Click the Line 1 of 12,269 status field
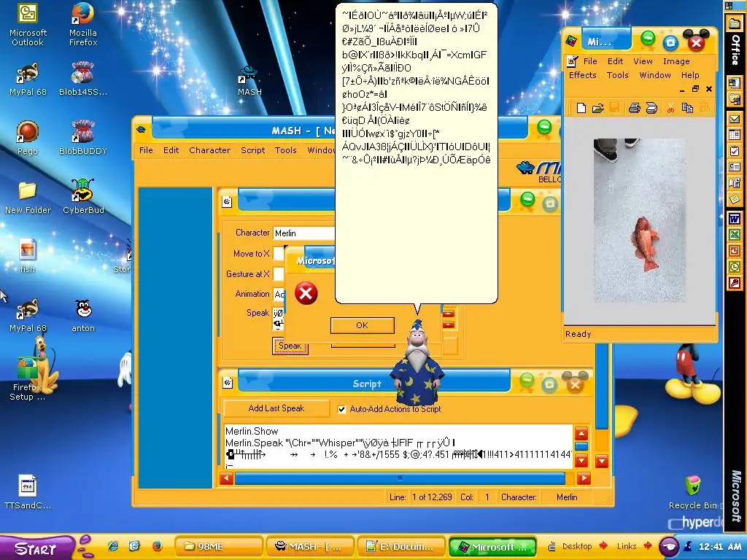Viewport: 747px width, 560px height. (x=421, y=497)
